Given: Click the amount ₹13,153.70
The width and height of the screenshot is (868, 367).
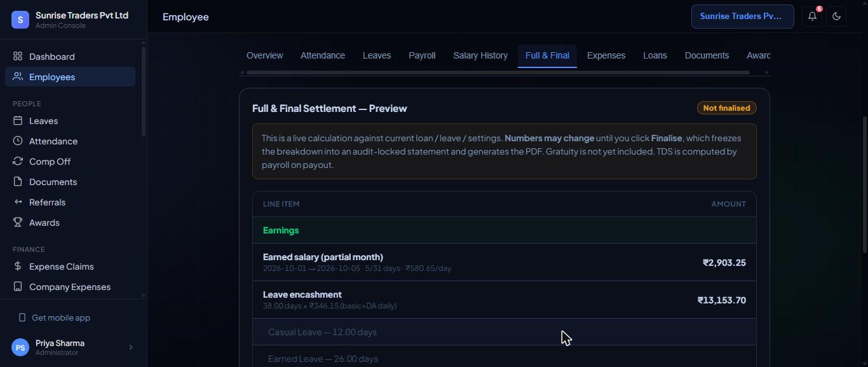Looking at the screenshot, I should 722,300.
